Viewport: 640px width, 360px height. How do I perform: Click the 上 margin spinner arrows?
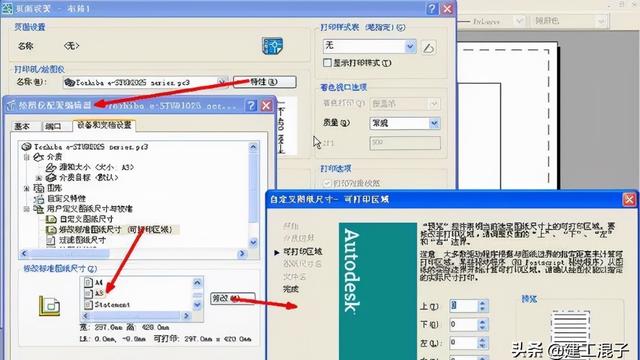tap(483, 306)
